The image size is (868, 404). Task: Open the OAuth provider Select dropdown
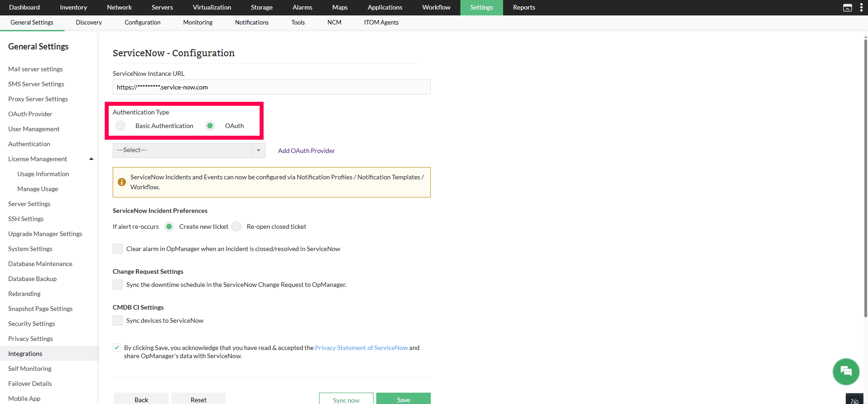point(189,150)
